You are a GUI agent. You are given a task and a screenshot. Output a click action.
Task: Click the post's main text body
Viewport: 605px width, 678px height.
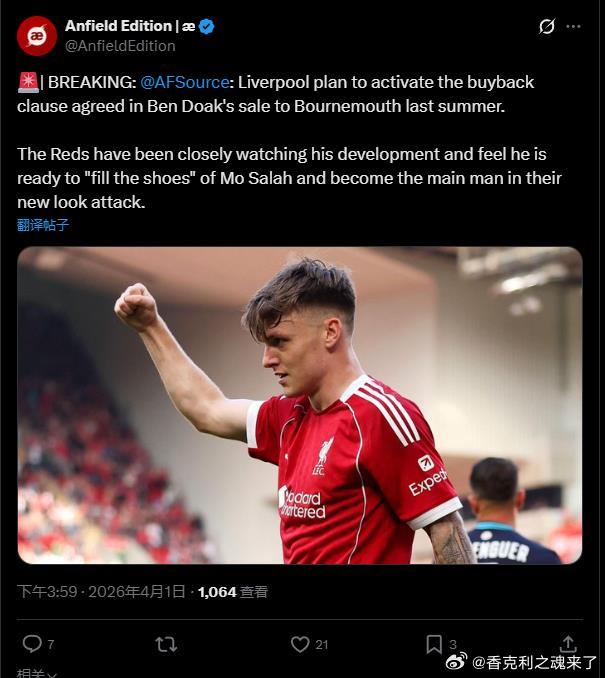coord(289,142)
